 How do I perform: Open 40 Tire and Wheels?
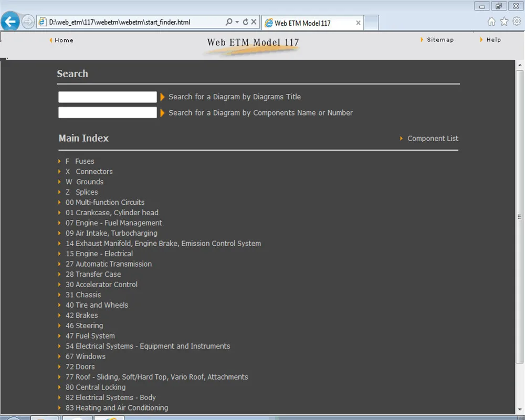point(97,305)
